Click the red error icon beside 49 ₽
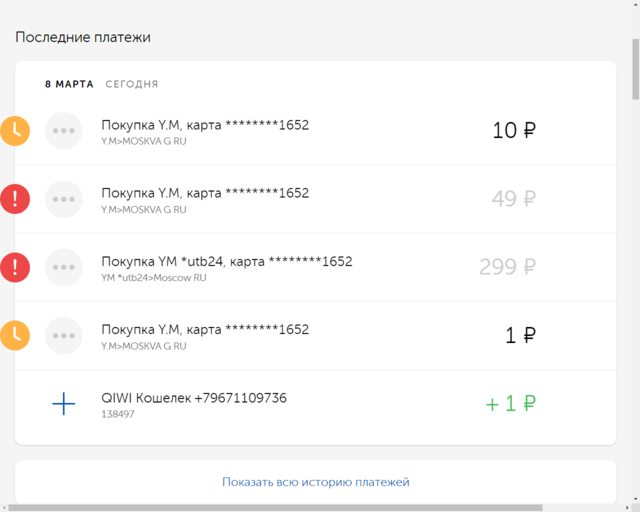The image size is (640, 512). (15, 199)
